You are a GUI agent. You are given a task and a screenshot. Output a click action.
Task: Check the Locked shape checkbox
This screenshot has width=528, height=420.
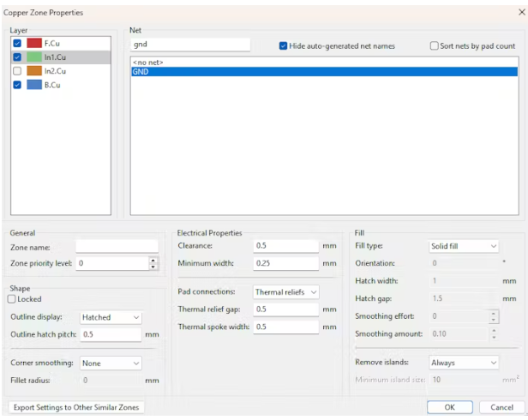click(x=11, y=300)
